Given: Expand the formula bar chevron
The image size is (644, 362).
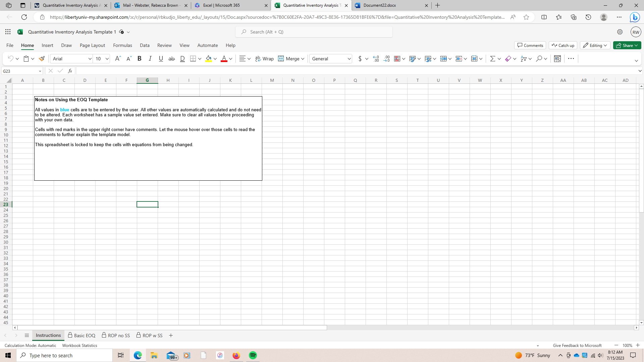Looking at the screenshot, I should [x=640, y=71].
